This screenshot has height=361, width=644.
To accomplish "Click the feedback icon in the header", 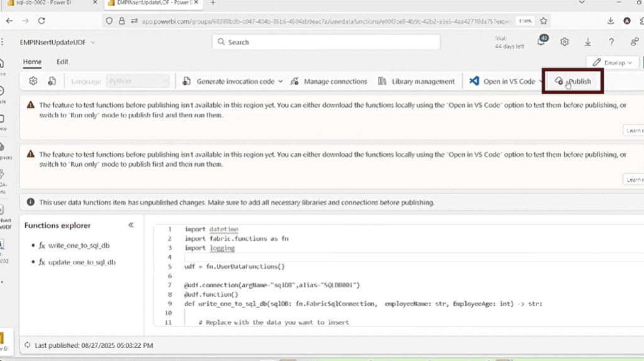I will [x=635, y=42].
